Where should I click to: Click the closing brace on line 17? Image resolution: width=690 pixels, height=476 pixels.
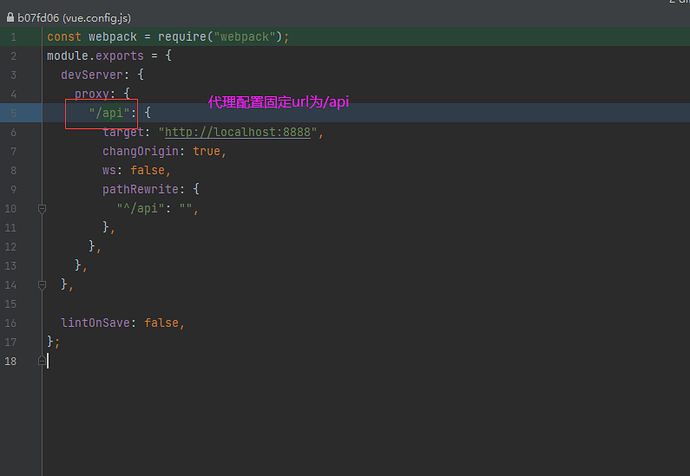point(50,342)
